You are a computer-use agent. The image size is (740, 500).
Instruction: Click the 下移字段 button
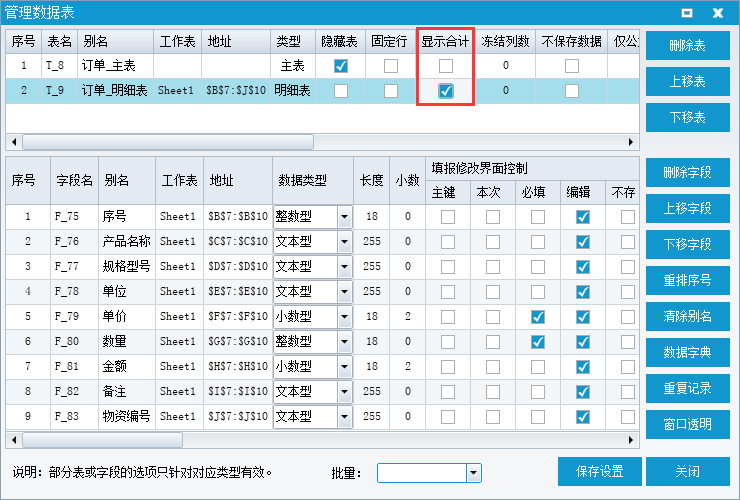pyautogui.click(x=688, y=244)
